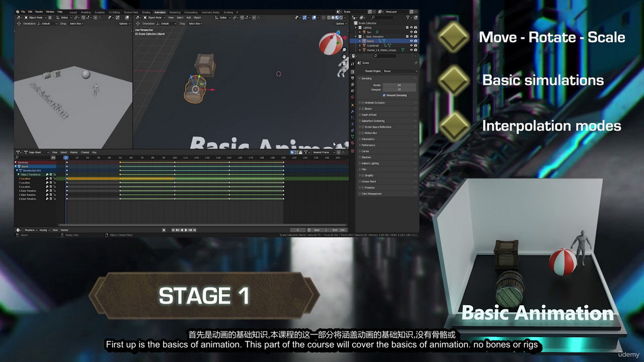Switch to the Layout workspace tab
The image size is (644, 362).
(x=72, y=11)
